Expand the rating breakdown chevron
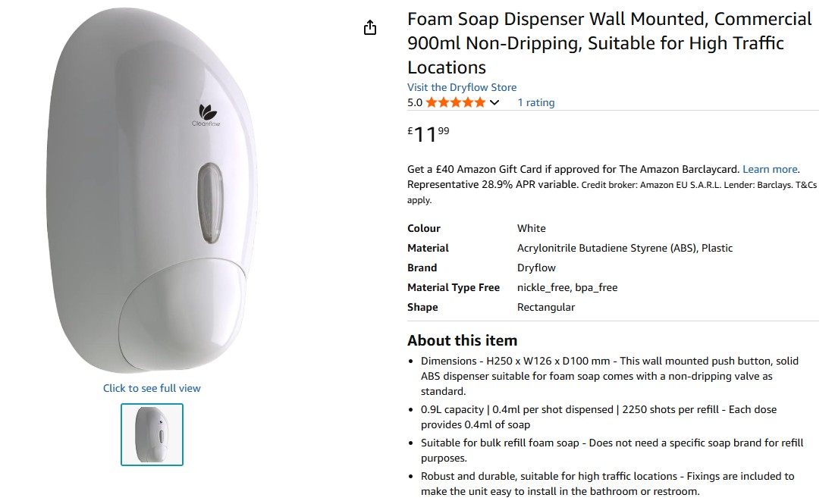The image size is (835, 504). [495, 102]
